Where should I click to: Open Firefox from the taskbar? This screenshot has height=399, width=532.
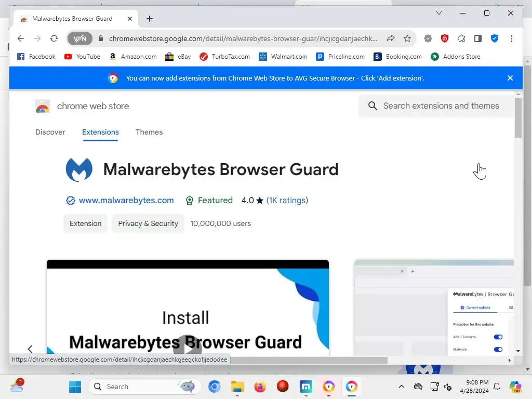260,387
